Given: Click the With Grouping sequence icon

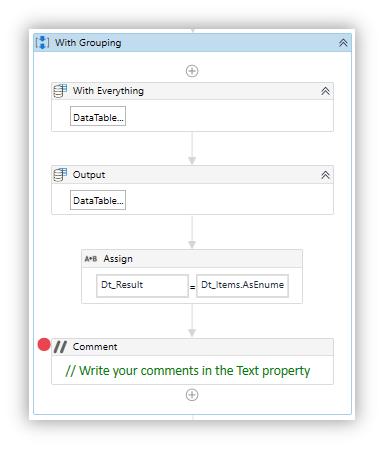Looking at the screenshot, I should click(42, 42).
